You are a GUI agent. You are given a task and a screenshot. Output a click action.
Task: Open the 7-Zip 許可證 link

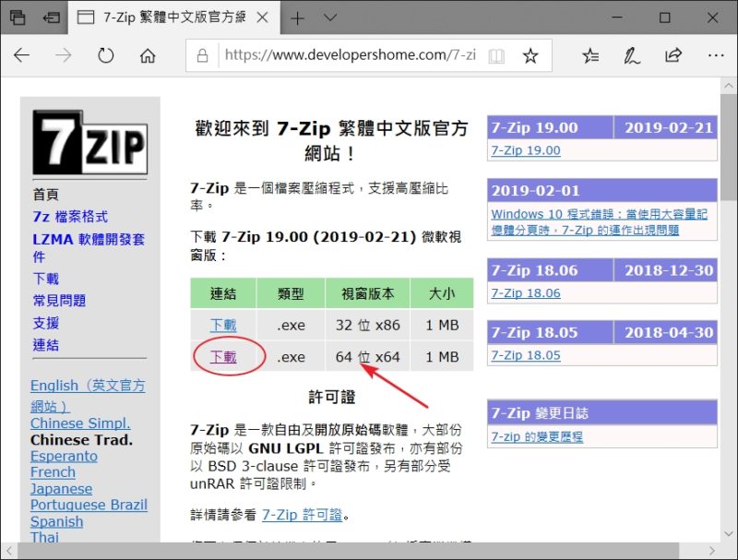click(x=303, y=515)
